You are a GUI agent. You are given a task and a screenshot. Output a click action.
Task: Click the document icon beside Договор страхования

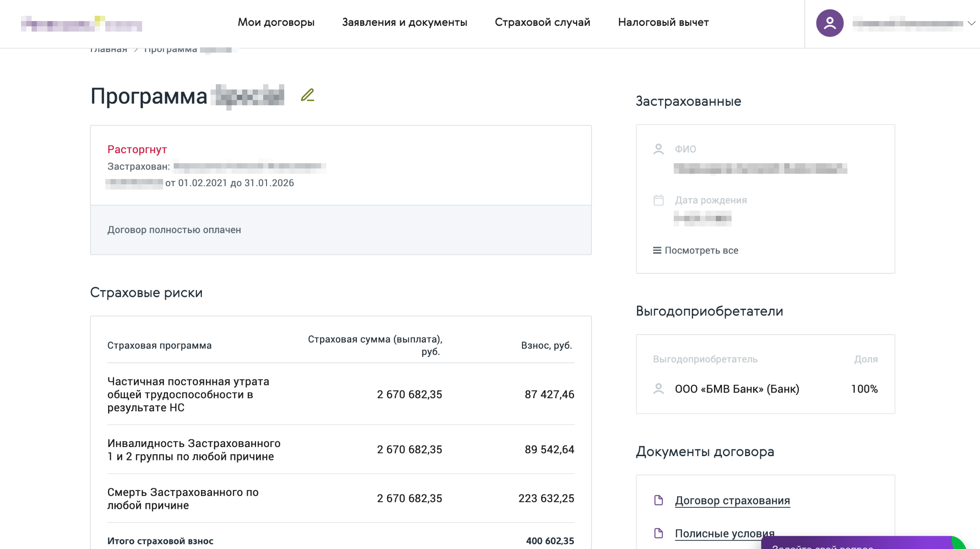pyautogui.click(x=658, y=500)
